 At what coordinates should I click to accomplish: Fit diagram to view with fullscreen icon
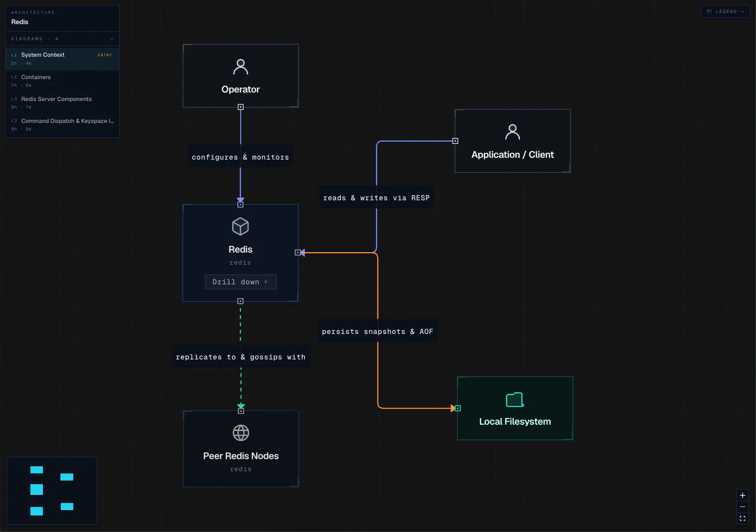[x=743, y=519]
